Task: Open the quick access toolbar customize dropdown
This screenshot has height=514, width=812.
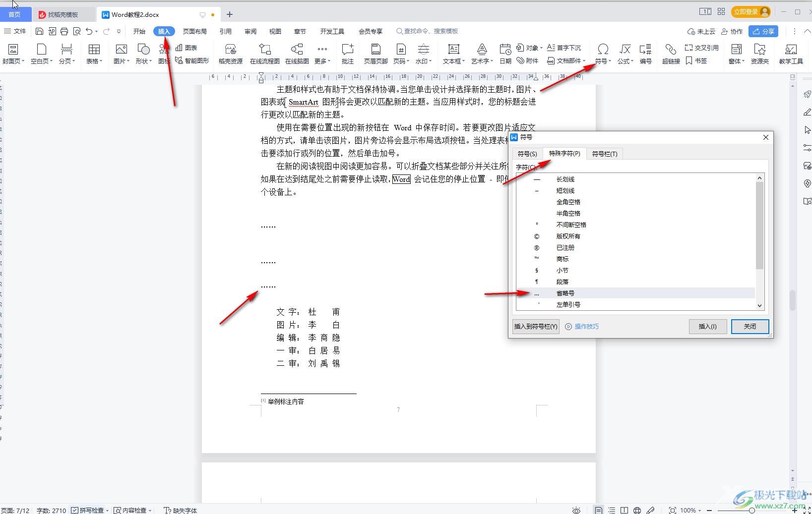Action: (119, 31)
